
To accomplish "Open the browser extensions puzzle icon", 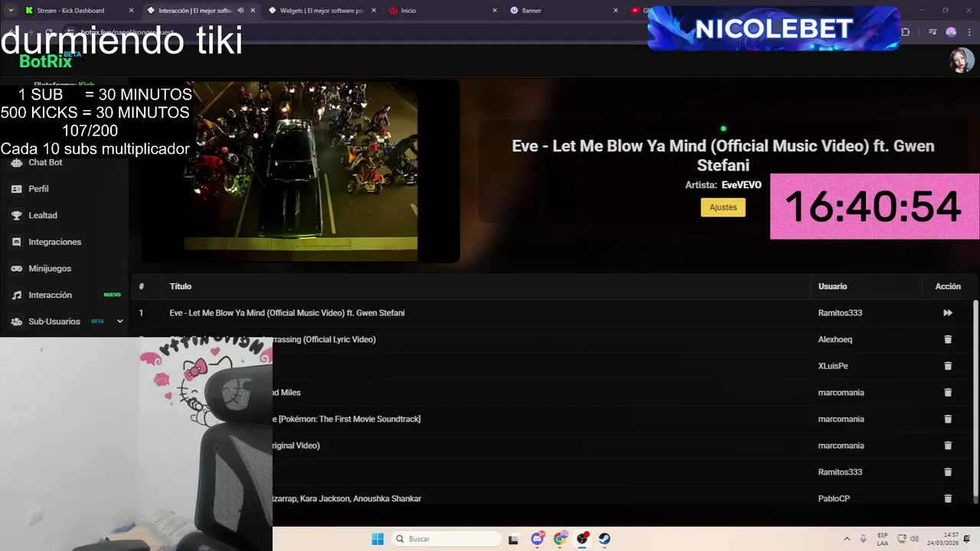I will tap(906, 32).
